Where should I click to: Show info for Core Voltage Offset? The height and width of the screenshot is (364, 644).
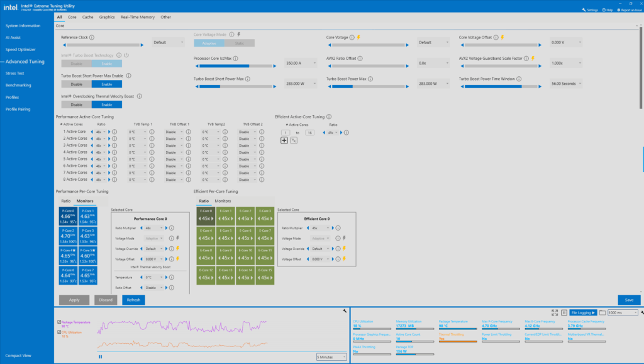496,37
